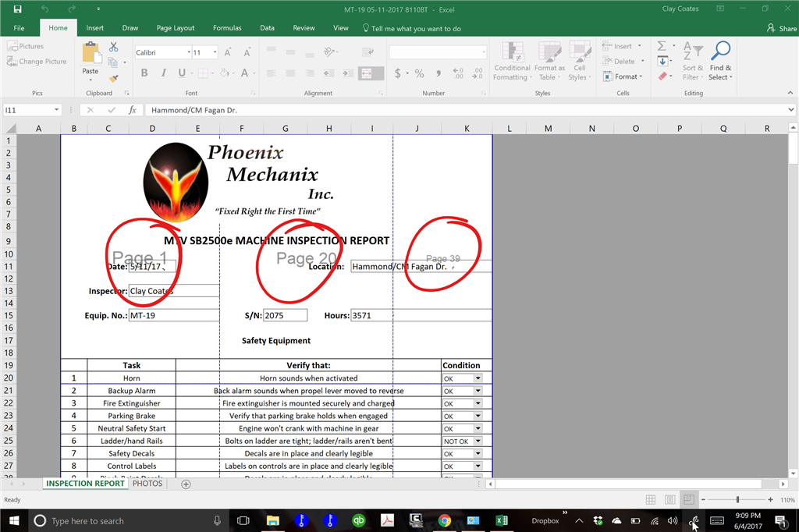This screenshot has width=799, height=532.
Task: Toggle Middle Align for cell contents
Action: coord(290,52)
